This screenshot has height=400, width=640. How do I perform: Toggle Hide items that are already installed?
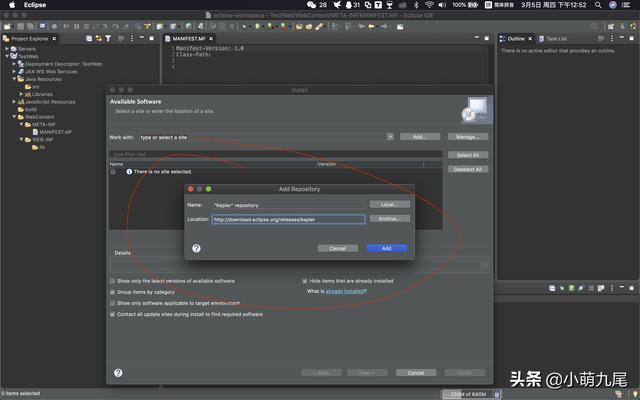pos(304,281)
